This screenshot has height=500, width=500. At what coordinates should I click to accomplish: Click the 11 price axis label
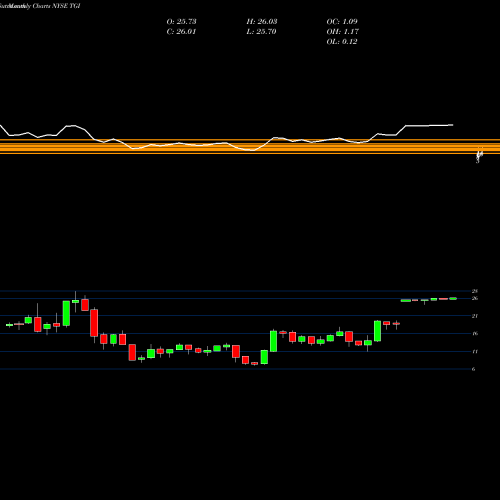pos(475,352)
